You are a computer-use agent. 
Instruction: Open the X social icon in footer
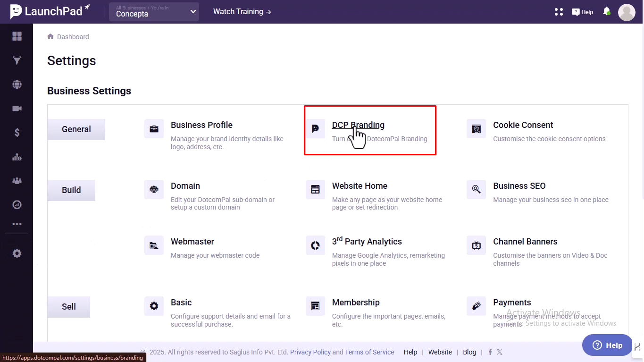[x=500, y=352]
